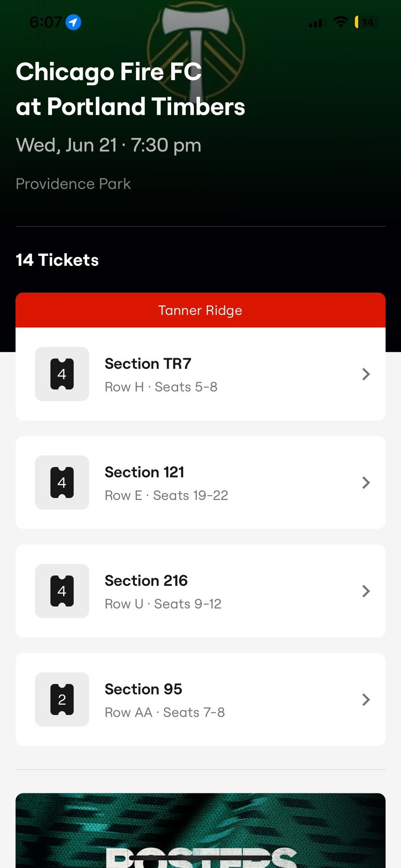The height and width of the screenshot is (868, 401).
Task: Open Section 95 chevron arrow
Action: [x=366, y=699]
